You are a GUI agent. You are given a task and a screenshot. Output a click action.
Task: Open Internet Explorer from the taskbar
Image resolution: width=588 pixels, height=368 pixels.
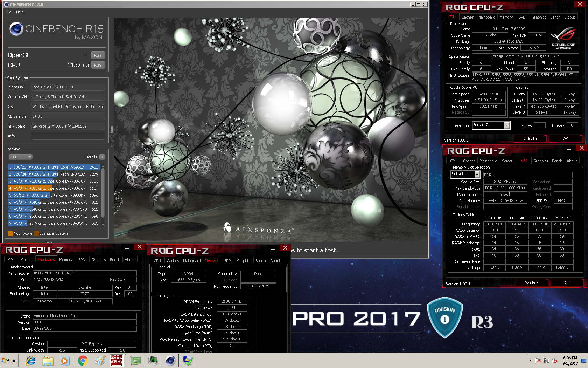(x=31, y=361)
